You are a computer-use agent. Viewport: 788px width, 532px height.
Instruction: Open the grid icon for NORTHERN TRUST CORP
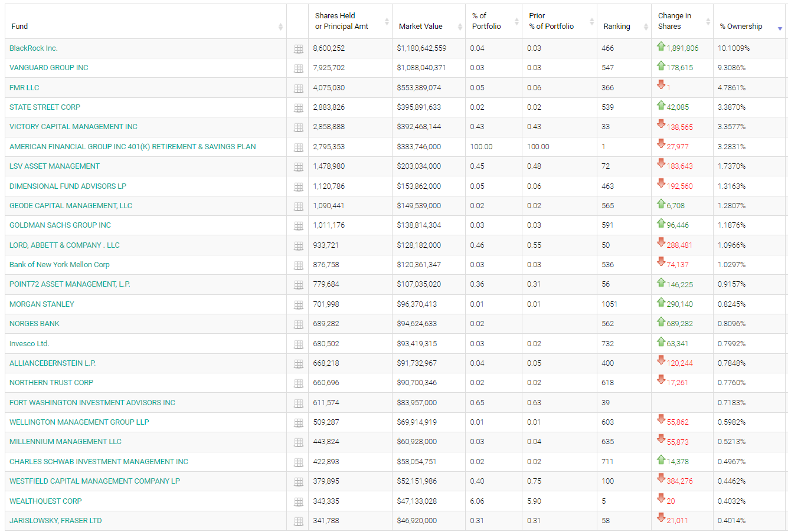click(x=299, y=383)
